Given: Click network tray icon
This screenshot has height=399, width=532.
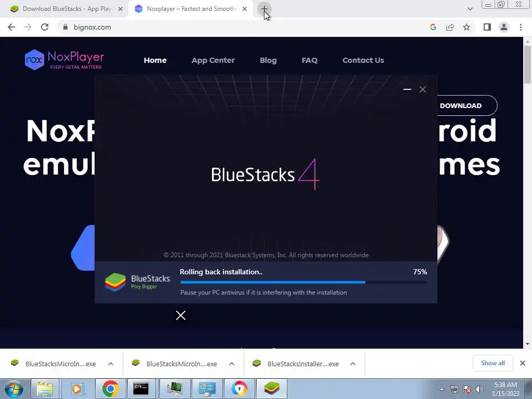Looking at the screenshot, I should point(454,389).
